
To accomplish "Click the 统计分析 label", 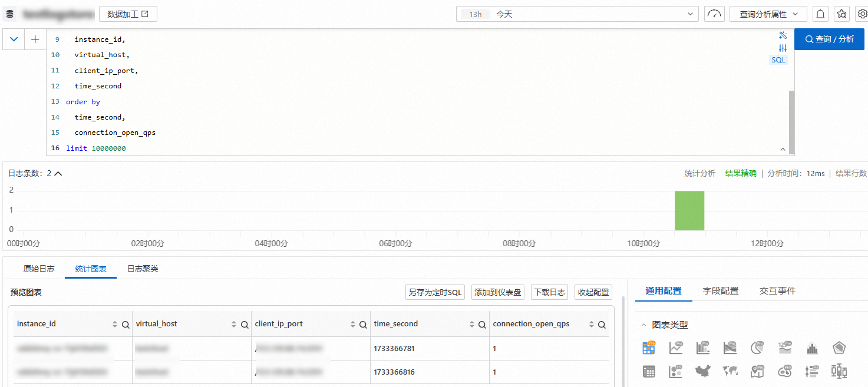I will pyautogui.click(x=700, y=173).
